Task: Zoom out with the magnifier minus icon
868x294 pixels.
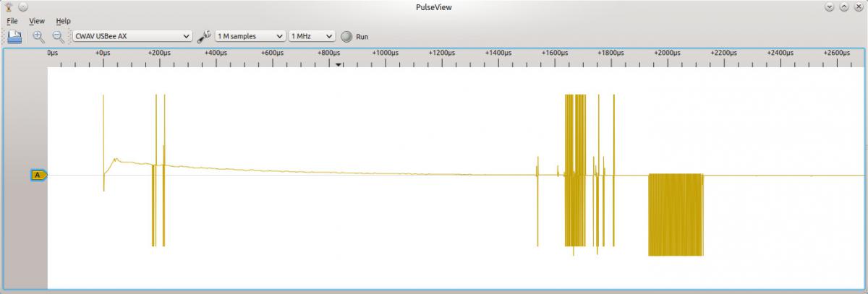Action: [x=58, y=36]
